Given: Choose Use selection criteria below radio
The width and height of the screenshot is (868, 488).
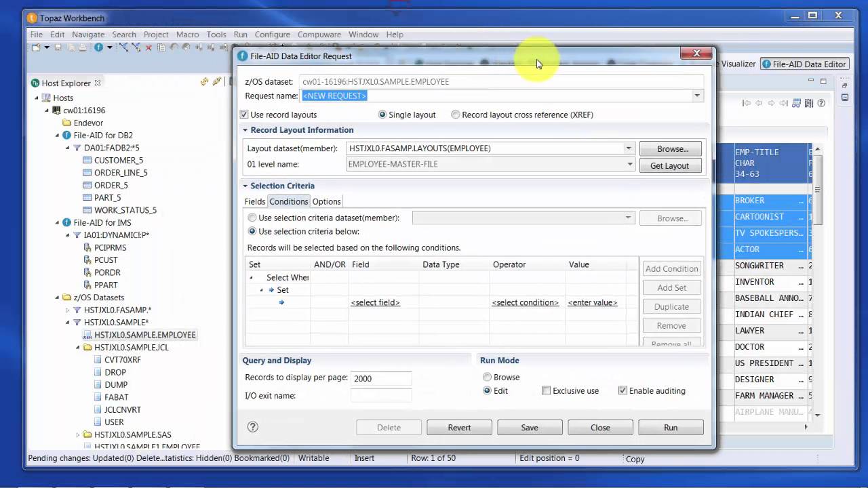Looking at the screenshot, I should [252, 232].
